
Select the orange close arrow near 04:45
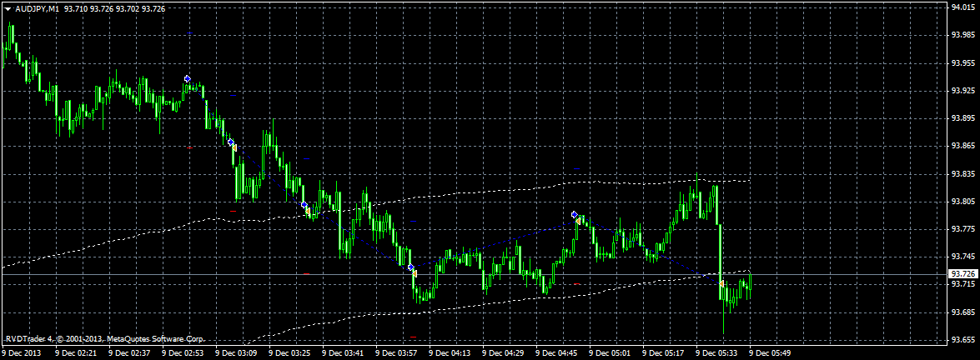[x=578, y=221]
